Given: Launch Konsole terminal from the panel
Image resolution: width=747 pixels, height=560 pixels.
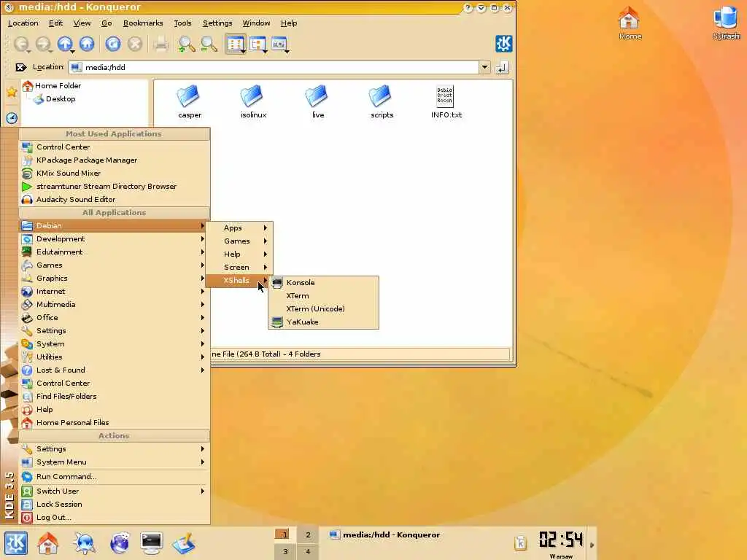Looking at the screenshot, I should click(152, 542).
